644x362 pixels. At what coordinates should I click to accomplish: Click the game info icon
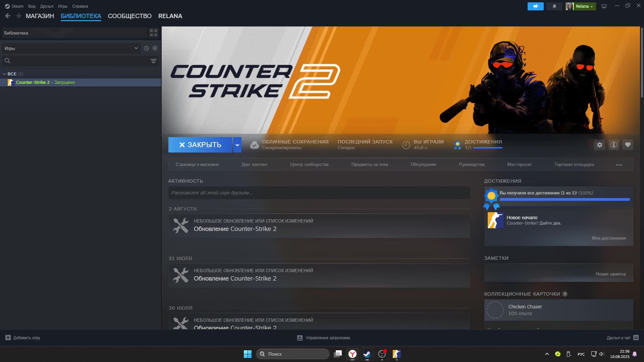click(613, 145)
